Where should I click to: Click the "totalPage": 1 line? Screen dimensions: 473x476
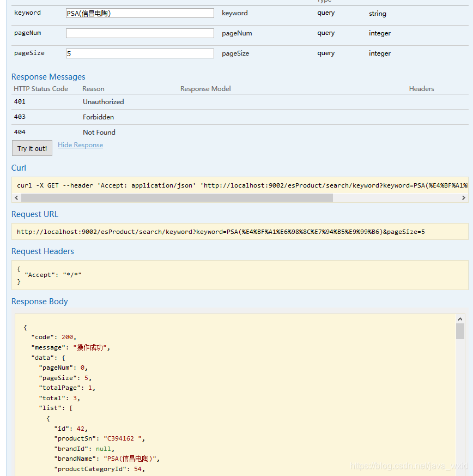click(67, 388)
